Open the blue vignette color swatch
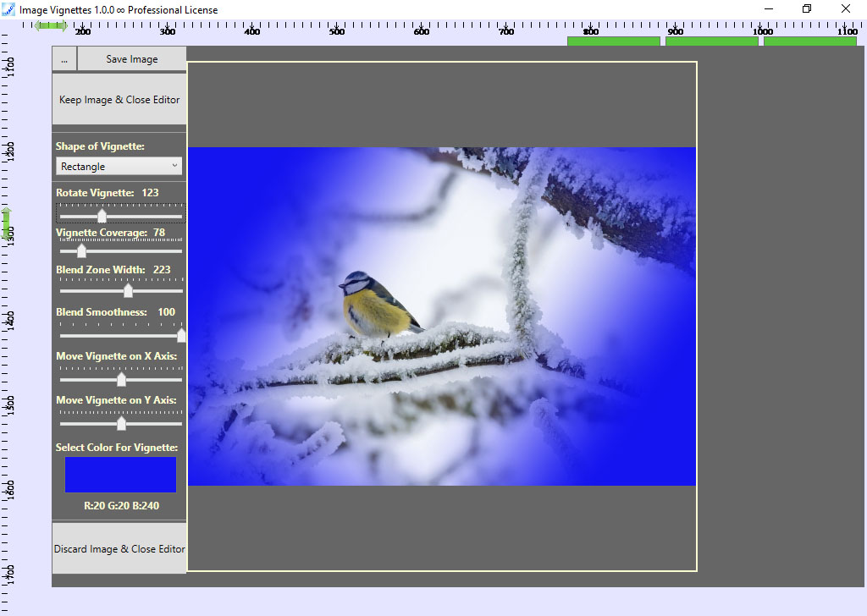This screenshot has width=867, height=616. (120, 475)
